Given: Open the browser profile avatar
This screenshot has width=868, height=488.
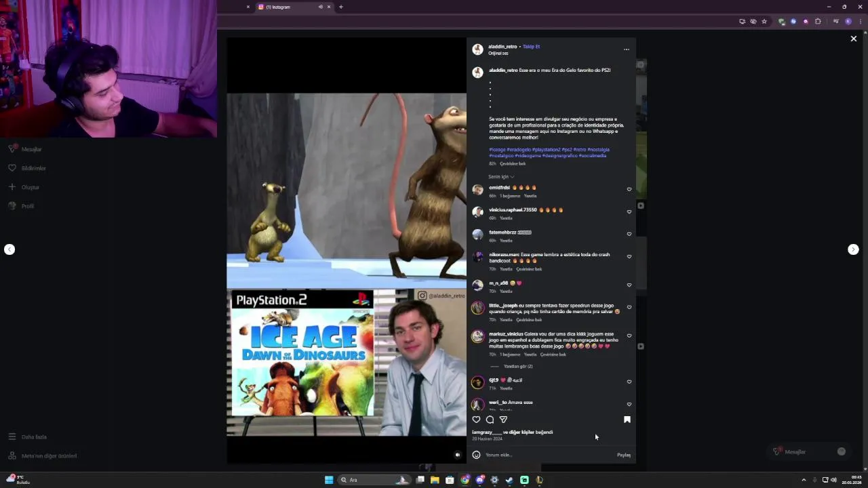Looking at the screenshot, I should click(848, 22).
